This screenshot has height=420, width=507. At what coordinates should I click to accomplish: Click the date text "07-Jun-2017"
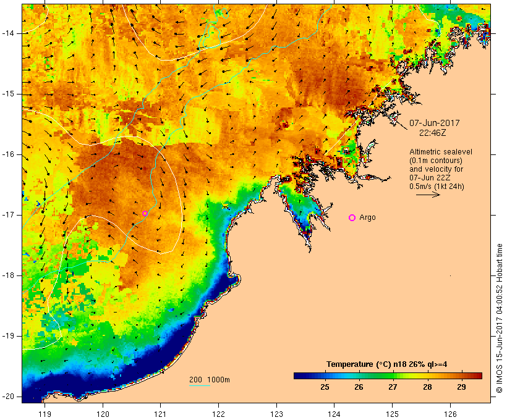tap(435, 123)
